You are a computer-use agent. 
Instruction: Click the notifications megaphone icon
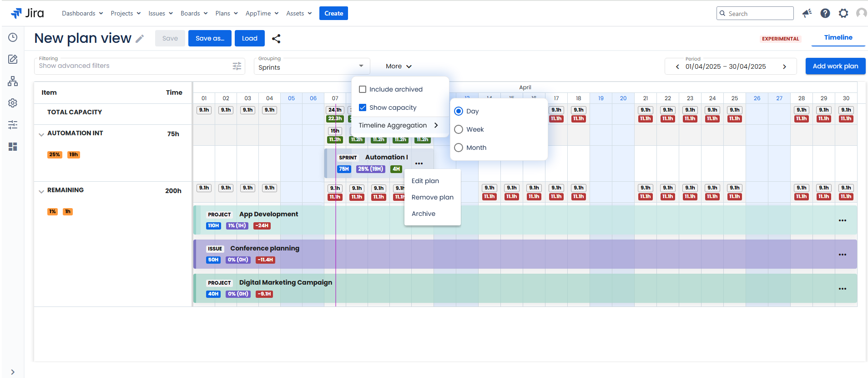pos(807,13)
